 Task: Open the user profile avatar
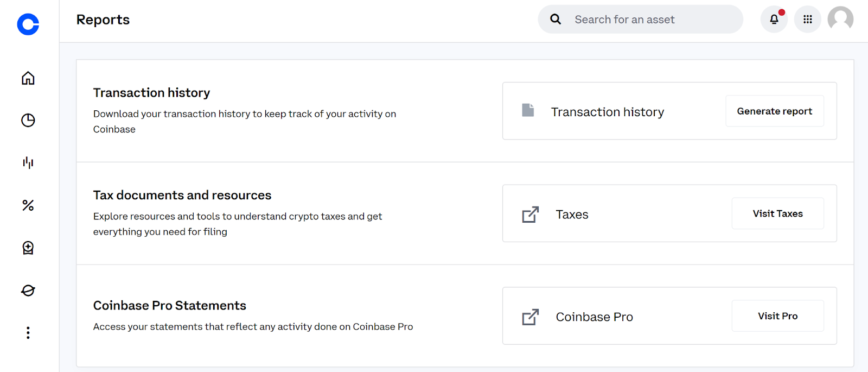(840, 20)
